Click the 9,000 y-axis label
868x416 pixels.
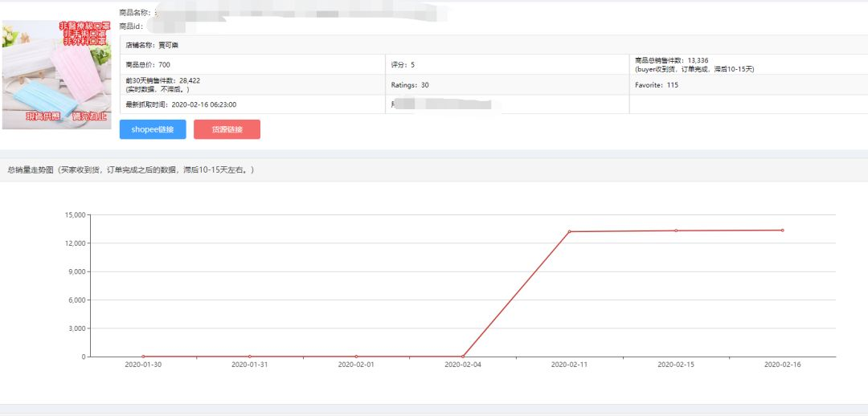click(x=77, y=271)
